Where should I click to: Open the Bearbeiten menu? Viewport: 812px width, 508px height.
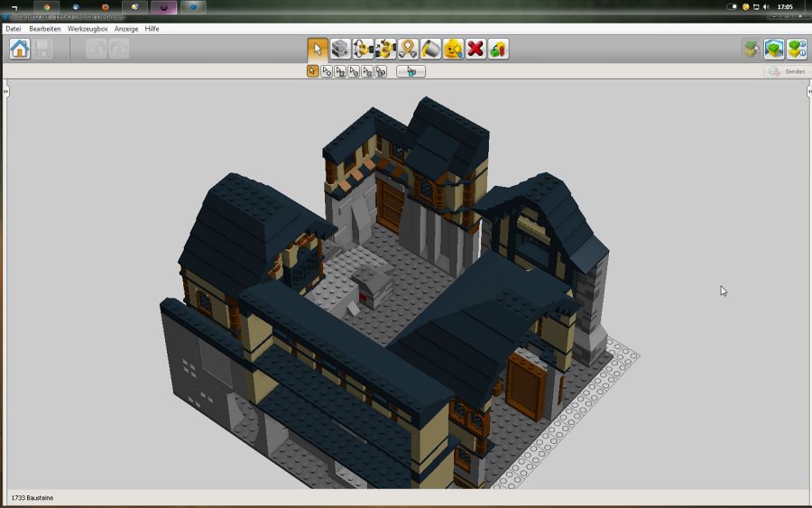(x=44, y=29)
